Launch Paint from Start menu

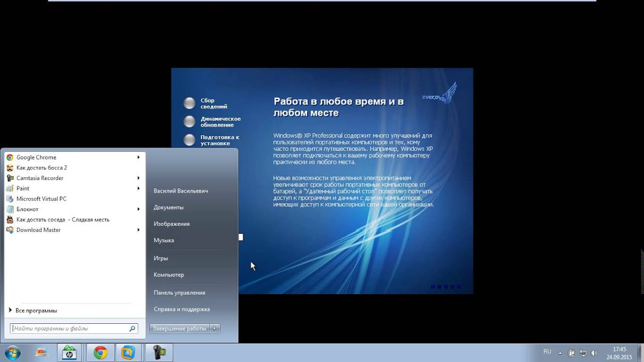pyautogui.click(x=74, y=189)
